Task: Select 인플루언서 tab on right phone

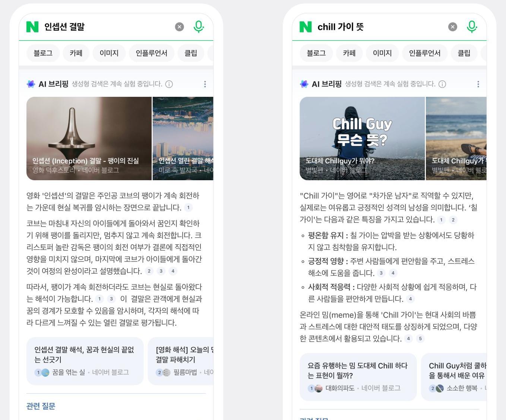Action: click(425, 53)
